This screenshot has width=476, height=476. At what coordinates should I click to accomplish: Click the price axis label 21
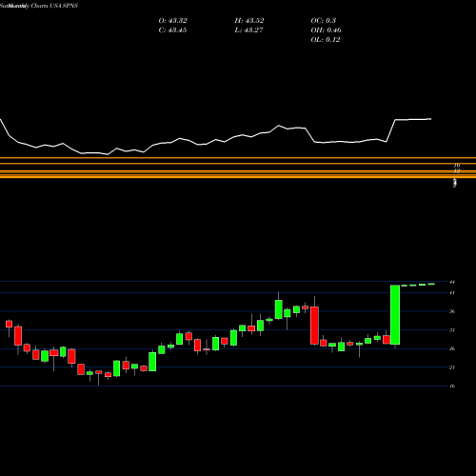pos(452,367)
